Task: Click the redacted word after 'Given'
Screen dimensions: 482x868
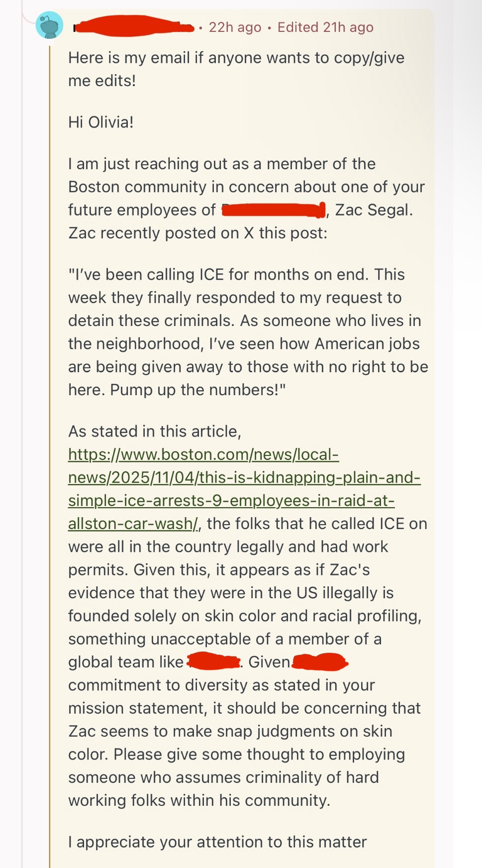Action: (322, 662)
